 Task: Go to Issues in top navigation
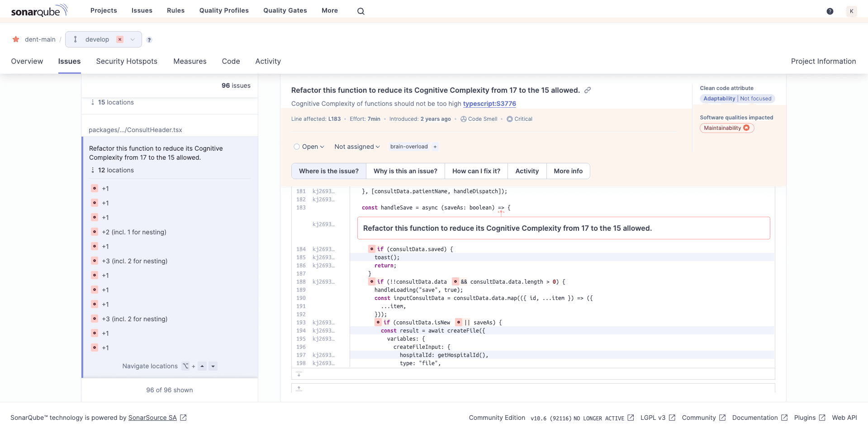[142, 10]
